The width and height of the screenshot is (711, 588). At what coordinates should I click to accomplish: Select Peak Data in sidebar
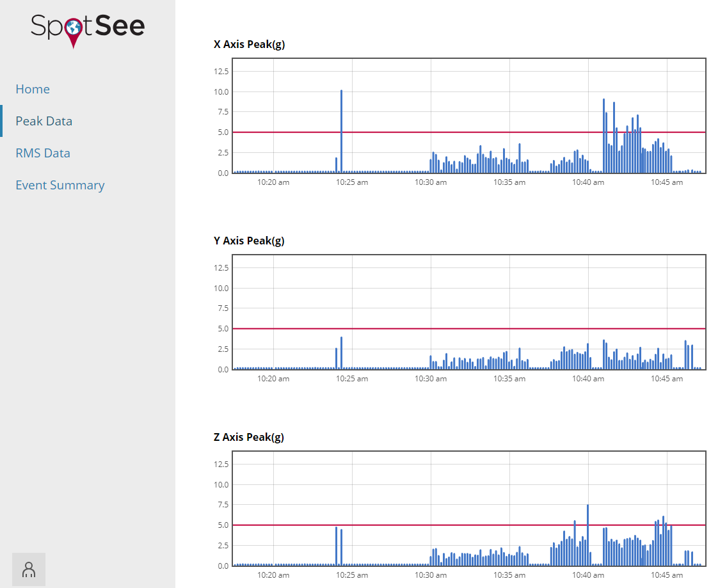point(44,121)
